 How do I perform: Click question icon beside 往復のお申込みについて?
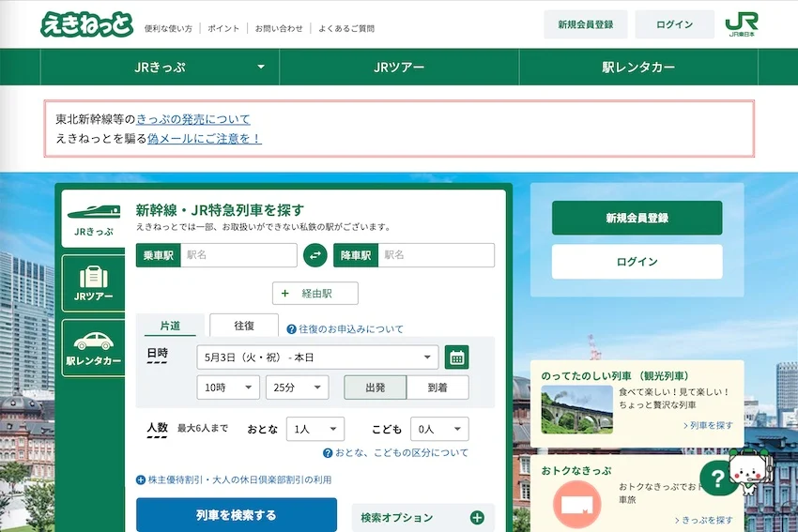291,329
